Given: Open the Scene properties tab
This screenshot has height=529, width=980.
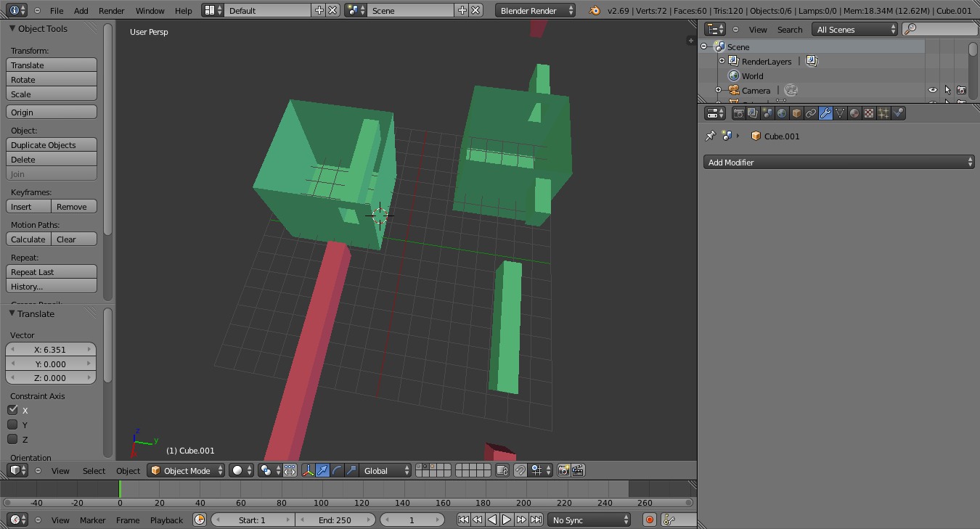Looking at the screenshot, I should click(767, 113).
